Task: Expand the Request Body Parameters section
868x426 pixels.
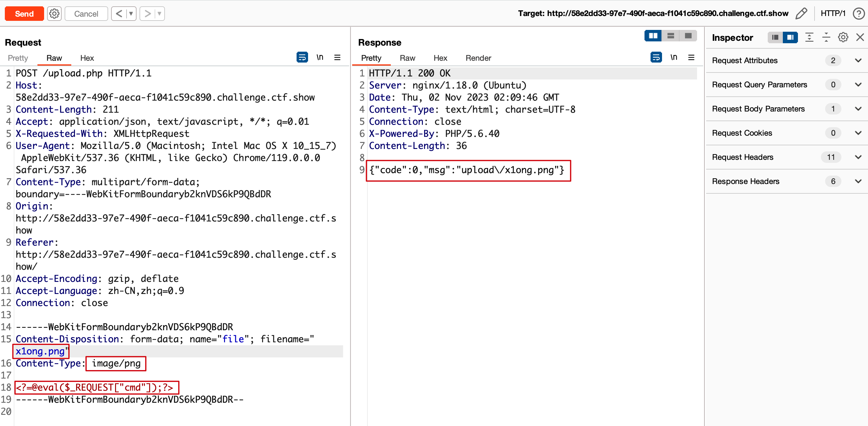Action: [x=787, y=109]
